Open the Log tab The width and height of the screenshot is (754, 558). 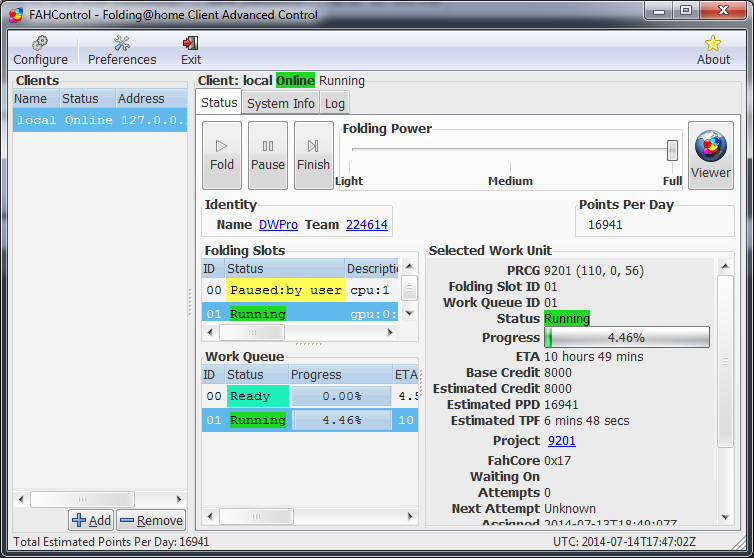coord(335,103)
